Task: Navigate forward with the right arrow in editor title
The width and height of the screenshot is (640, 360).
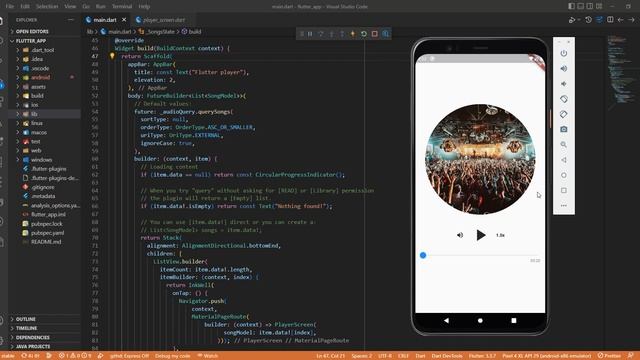Action: point(631,20)
